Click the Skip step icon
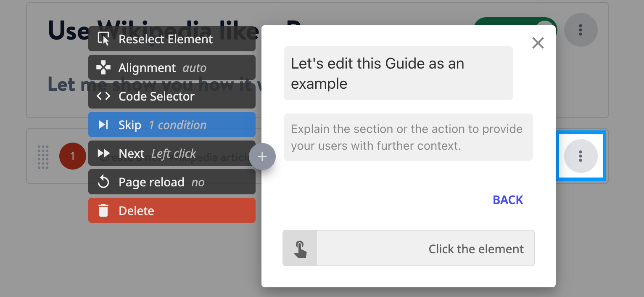Viewport: 644px width, 297px height. [x=103, y=125]
